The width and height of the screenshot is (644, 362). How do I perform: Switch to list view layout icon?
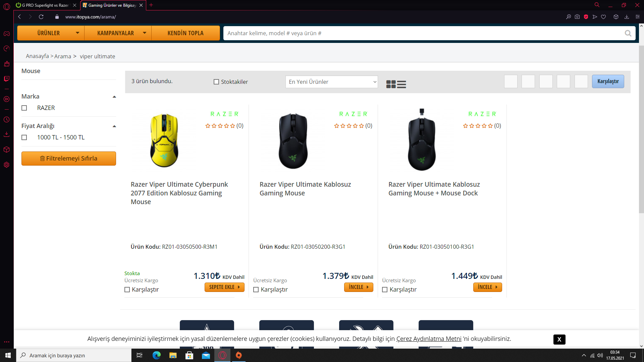coord(401,84)
